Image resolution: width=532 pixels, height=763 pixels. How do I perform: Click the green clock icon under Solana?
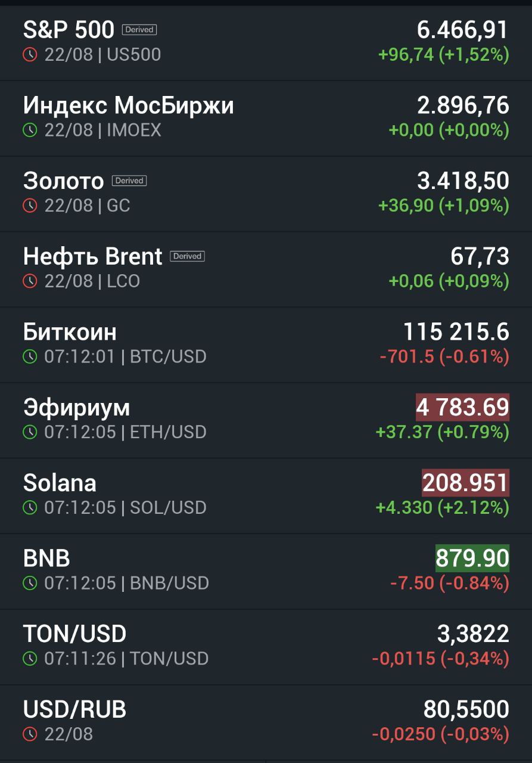[x=30, y=507]
